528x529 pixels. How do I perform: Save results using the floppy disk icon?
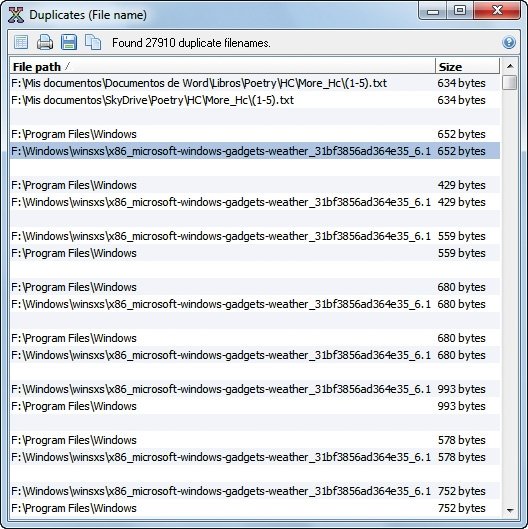click(x=69, y=43)
